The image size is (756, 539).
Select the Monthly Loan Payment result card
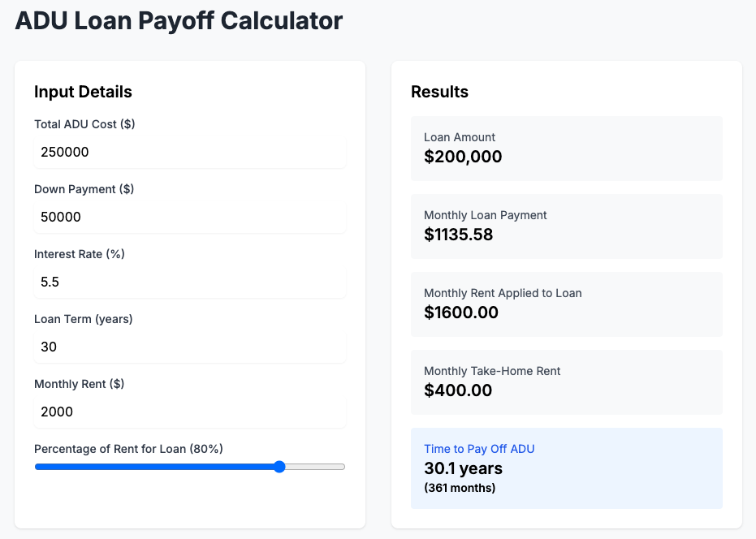click(567, 226)
